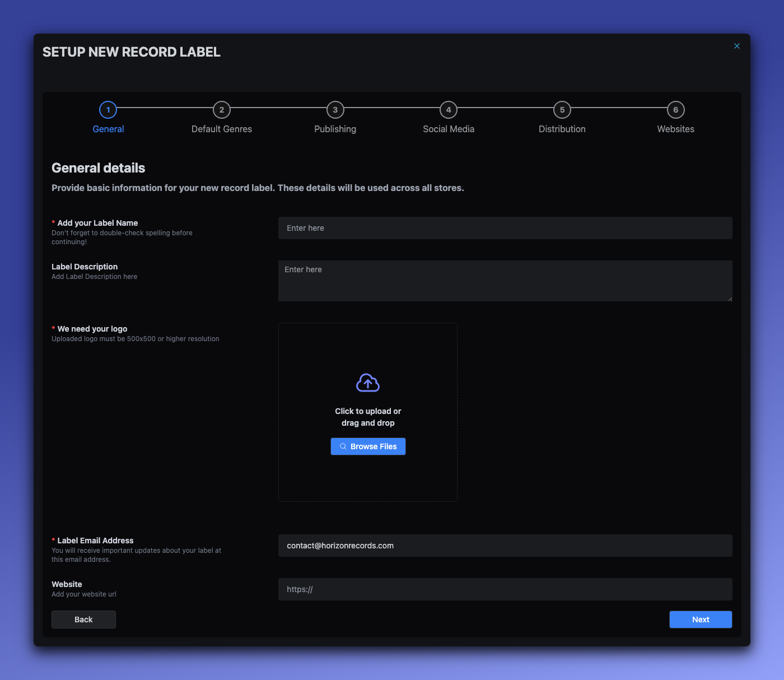Viewport: 784px width, 680px height.
Task: Click the Label Email Address field
Action: [505, 546]
